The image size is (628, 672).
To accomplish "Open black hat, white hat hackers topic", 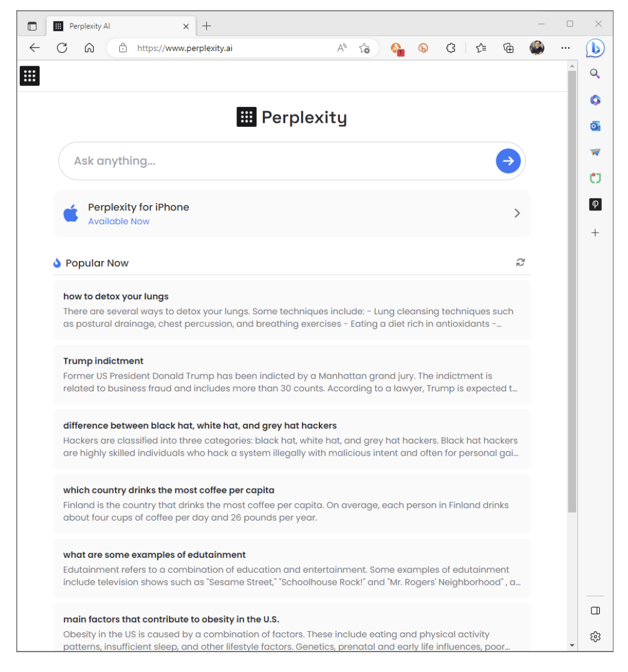I will click(x=292, y=439).
